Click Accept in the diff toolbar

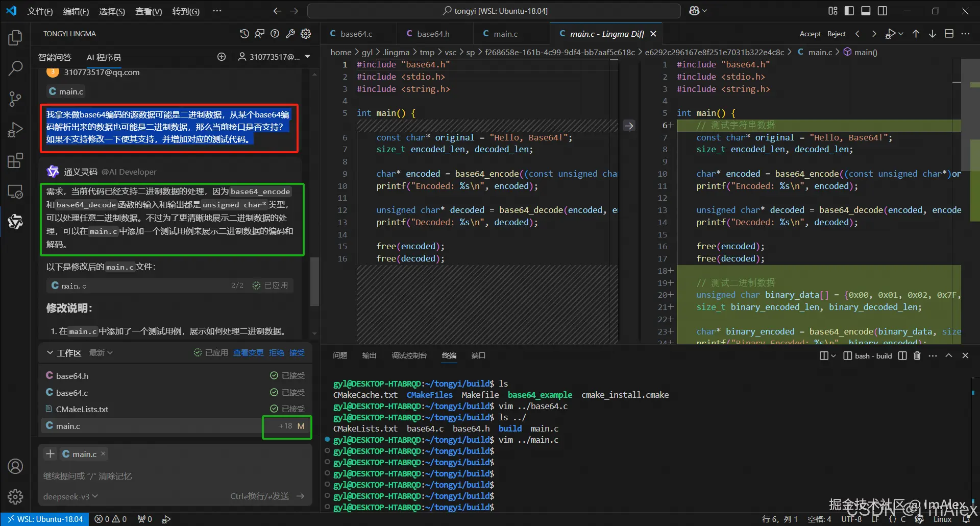click(x=810, y=34)
